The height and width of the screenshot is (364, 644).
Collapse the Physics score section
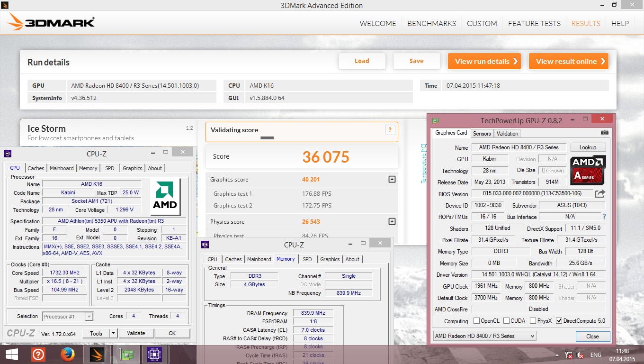click(x=392, y=221)
